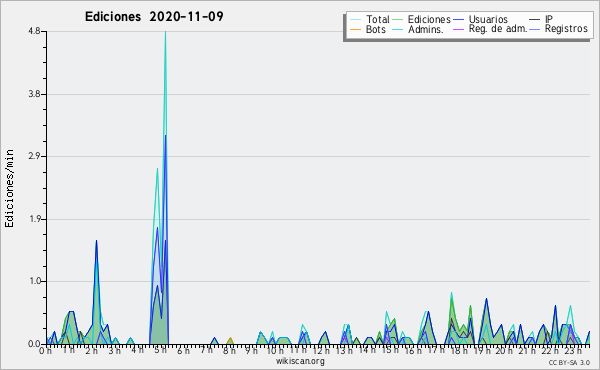Click the '5 h' hour label
The image size is (600, 370).
coord(160,350)
